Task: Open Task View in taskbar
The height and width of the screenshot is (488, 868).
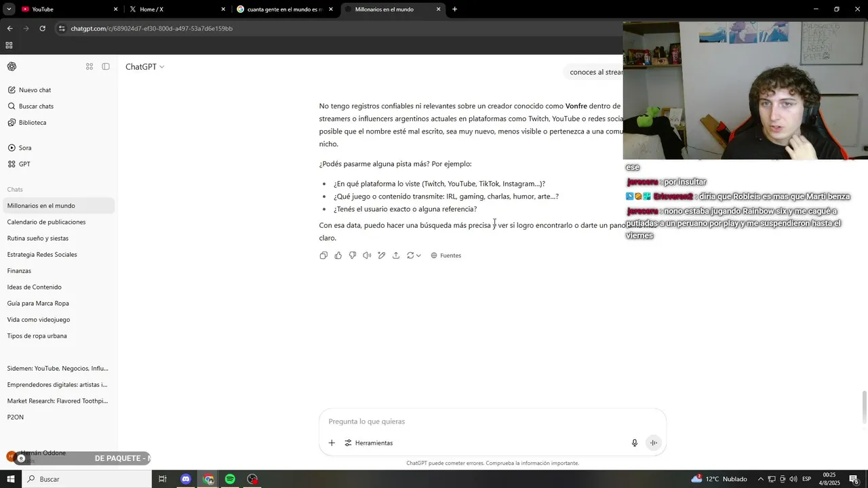Action: pyautogui.click(x=163, y=479)
